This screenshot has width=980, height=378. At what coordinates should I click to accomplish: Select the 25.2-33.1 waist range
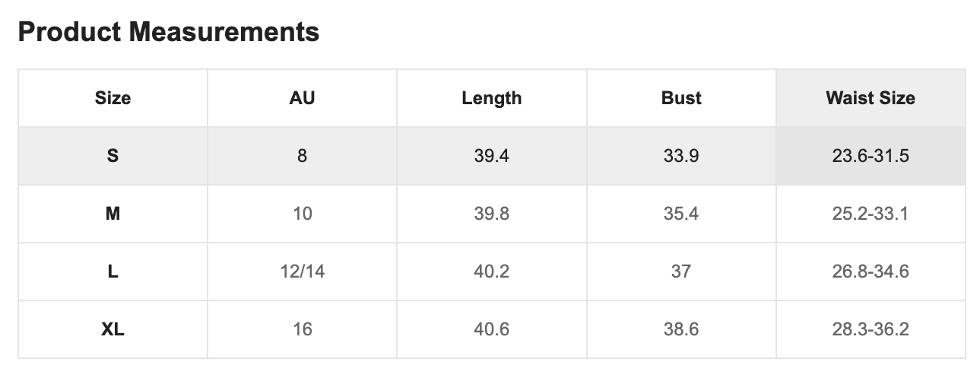(871, 214)
